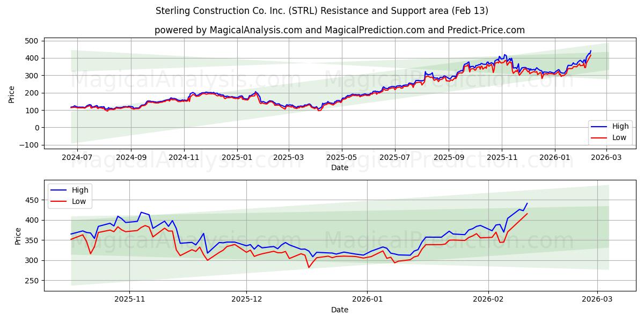This screenshot has height=322, width=644.
Task: Click the '2025-05' date tick label
Action: (342, 158)
